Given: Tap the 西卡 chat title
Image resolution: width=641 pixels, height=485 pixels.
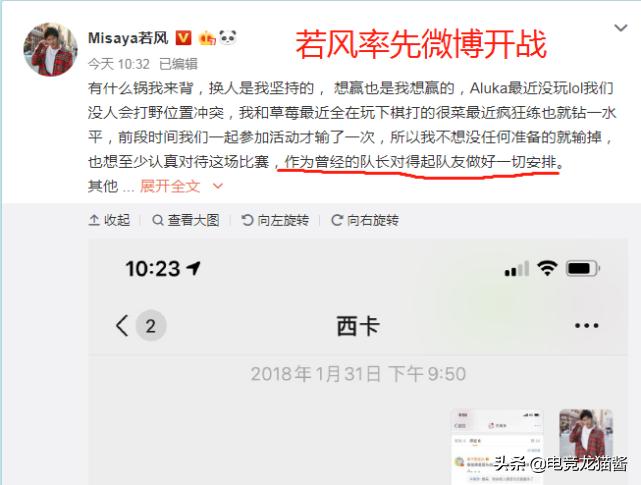Looking at the screenshot, I should click(x=358, y=326).
